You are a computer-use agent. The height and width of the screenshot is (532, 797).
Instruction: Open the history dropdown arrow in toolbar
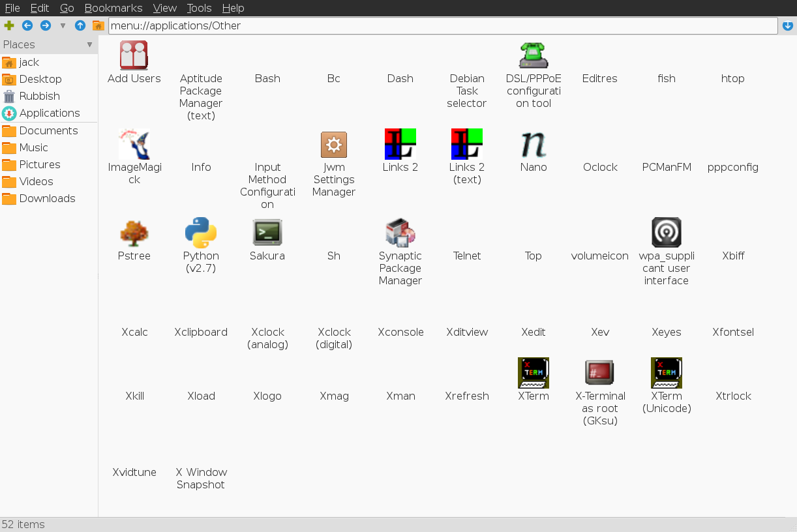coord(63,26)
